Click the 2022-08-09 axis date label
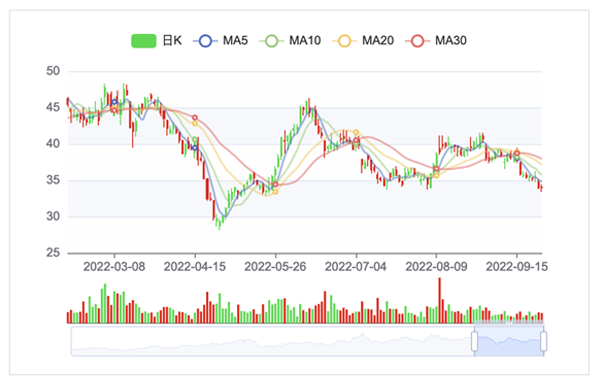The width and height of the screenshot is (601, 382). 436,267
